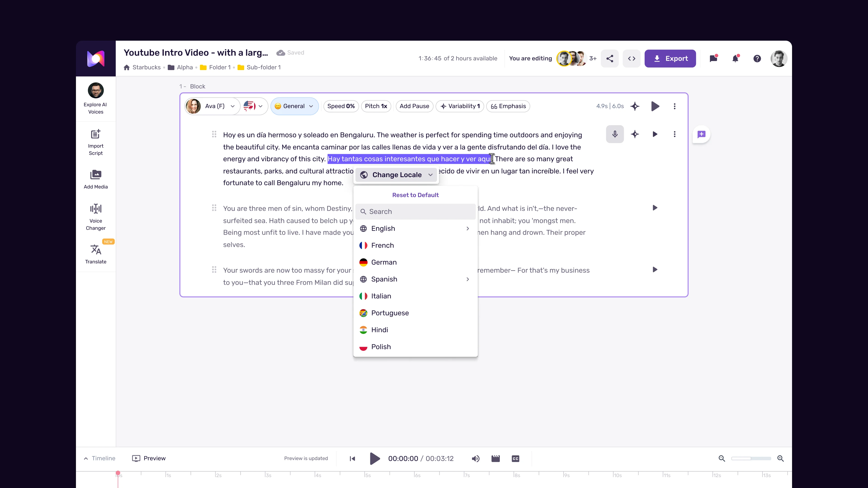
Task: Play the first paragraph
Action: [655, 134]
